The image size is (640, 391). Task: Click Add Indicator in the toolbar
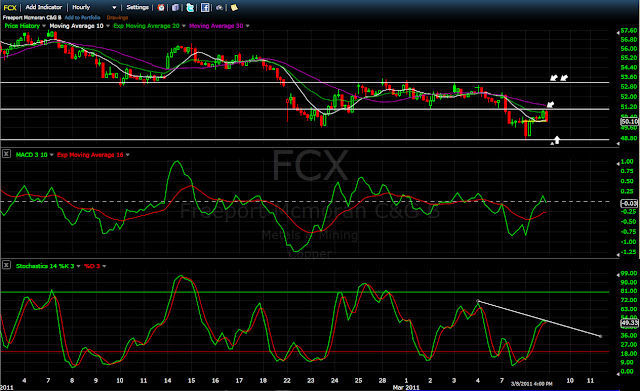click(44, 7)
